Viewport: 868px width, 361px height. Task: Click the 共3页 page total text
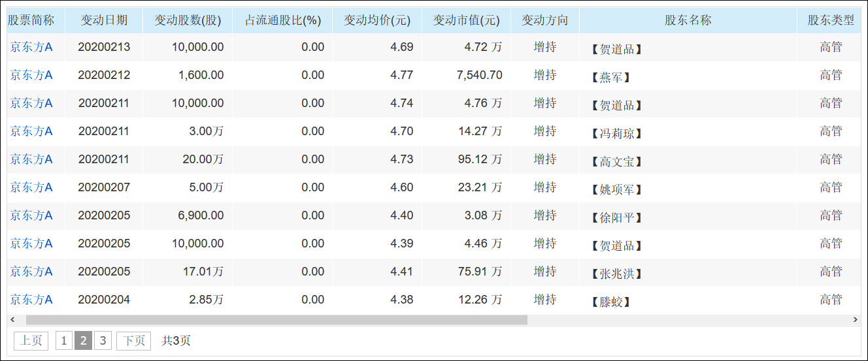176,341
